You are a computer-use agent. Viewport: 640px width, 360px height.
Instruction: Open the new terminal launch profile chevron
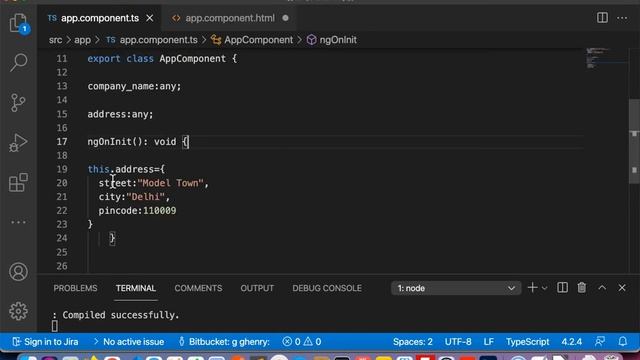coord(544,288)
